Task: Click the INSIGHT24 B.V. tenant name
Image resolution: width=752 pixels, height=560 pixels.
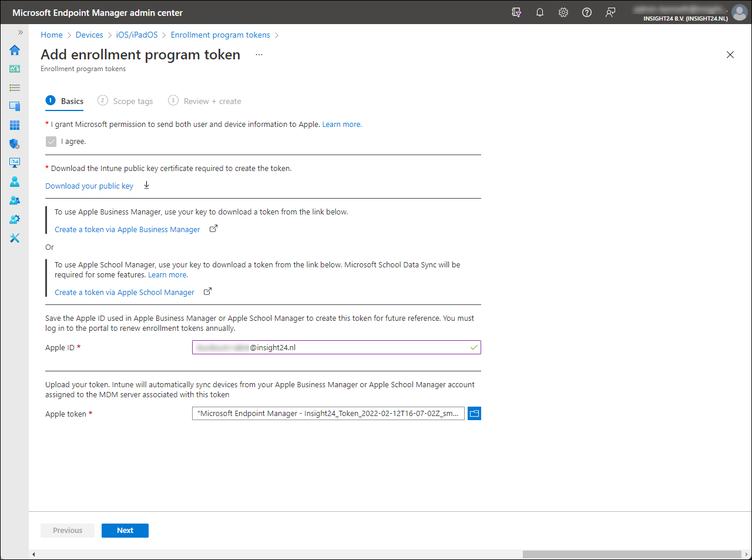Action: point(686,18)
